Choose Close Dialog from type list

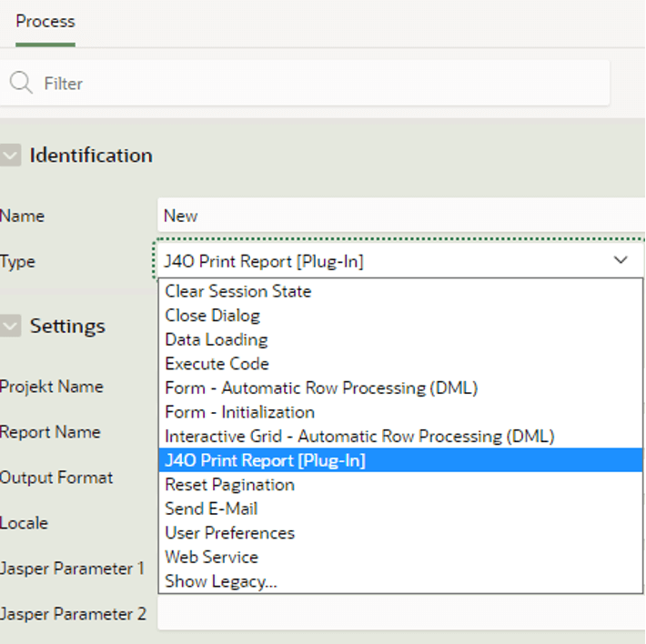pyautogui.click(x=400, y=316)
